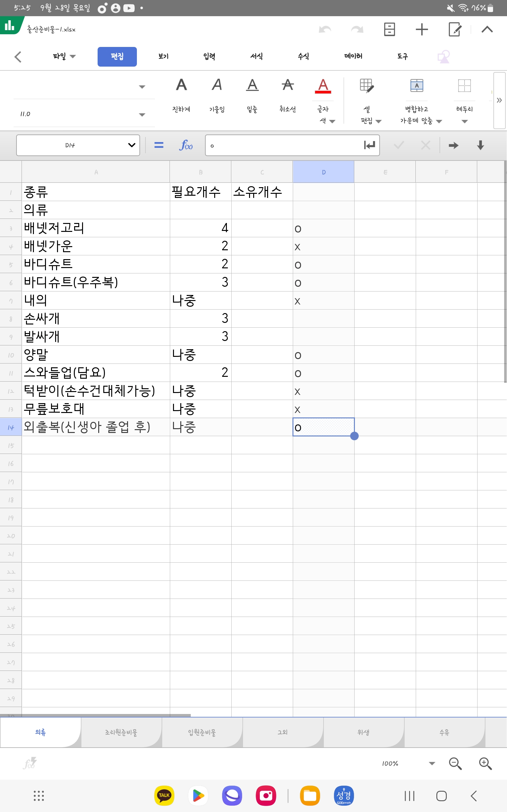The image size is (507, 812).
Task: Tap the equals sign formula icon
Action: coord(159,145)
